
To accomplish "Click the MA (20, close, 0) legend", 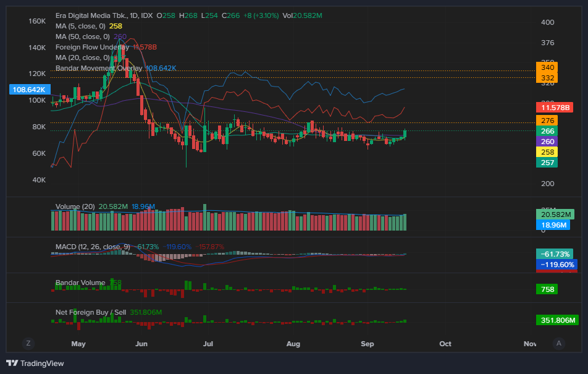I will [83, 57].
